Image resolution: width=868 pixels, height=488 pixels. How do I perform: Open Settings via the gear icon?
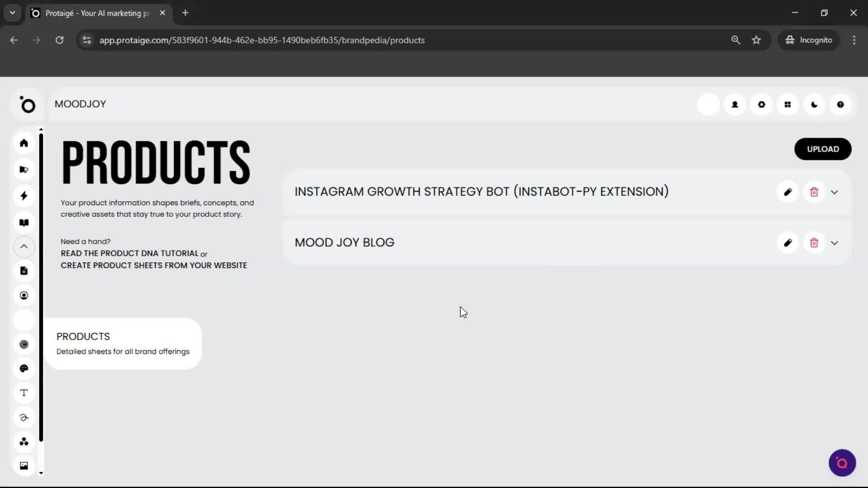point(761,104)
